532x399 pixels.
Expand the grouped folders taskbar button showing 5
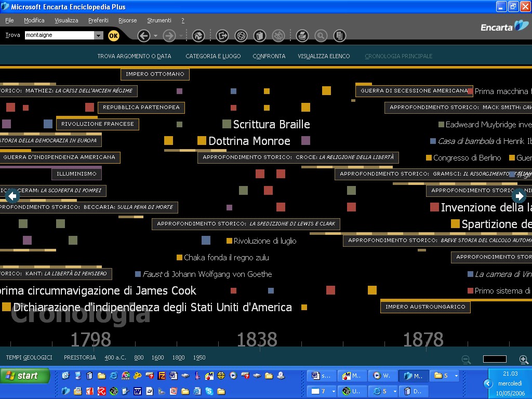click(445, 376)
